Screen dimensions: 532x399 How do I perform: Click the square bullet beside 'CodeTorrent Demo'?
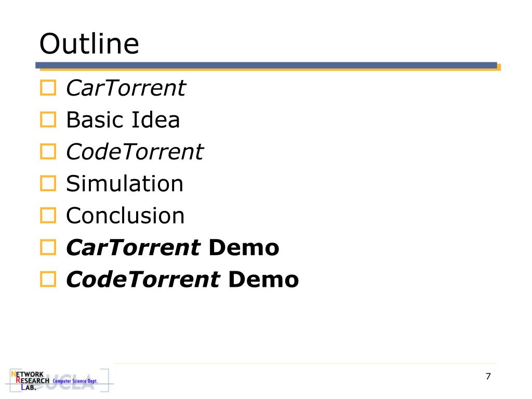pos(48,279)
